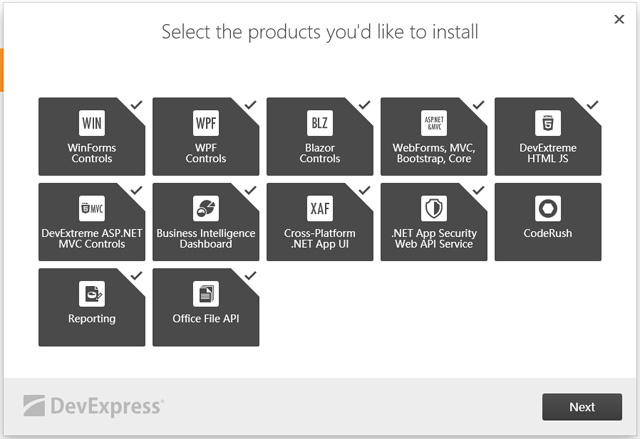Click the WPF Controls icon

[x=206, y=123]
